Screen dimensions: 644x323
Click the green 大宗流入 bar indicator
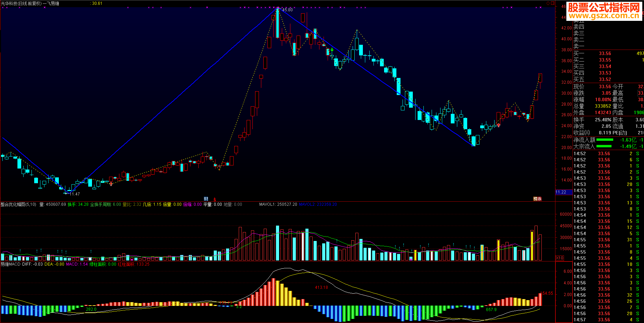tap(605, 146)
